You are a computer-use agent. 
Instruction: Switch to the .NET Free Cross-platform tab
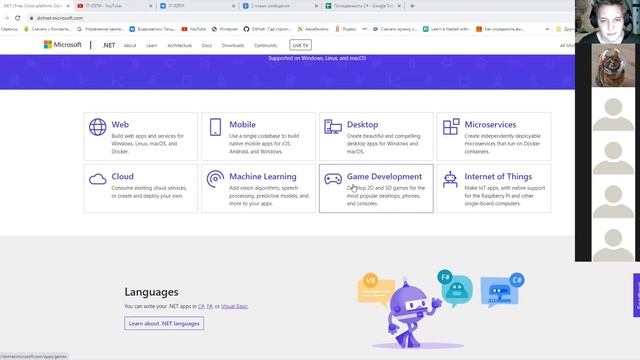(36, 6)
